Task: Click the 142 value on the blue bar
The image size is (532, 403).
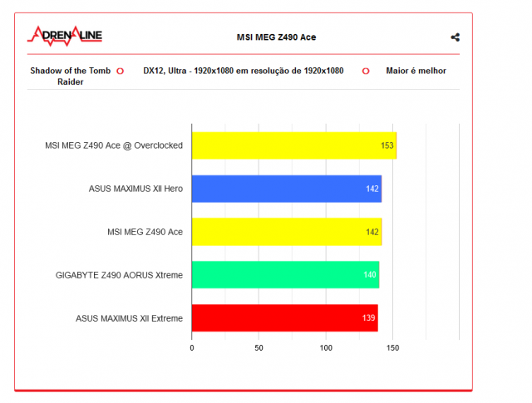Action: [x=372, y=189]
